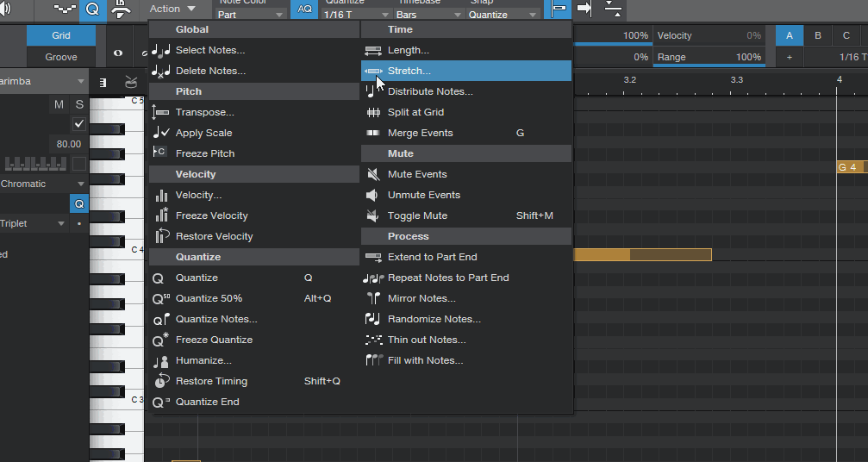Screen dimensions: 868x462
Task: Click the Mirror Notes icon
Action: [x=373, y=298]
